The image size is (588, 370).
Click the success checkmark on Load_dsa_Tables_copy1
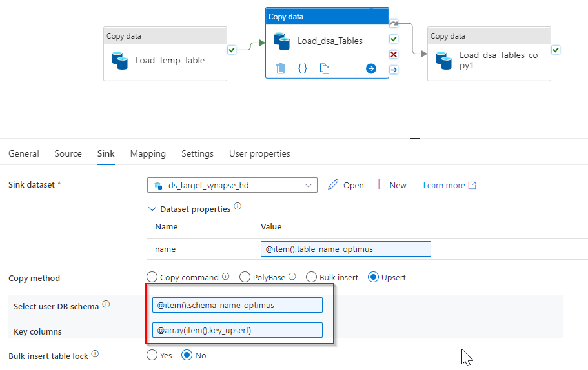pos(556,50)
